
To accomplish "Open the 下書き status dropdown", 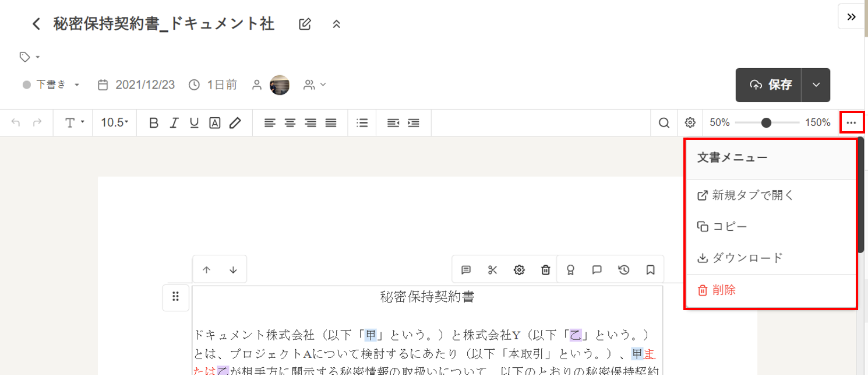I will [51, 85].
